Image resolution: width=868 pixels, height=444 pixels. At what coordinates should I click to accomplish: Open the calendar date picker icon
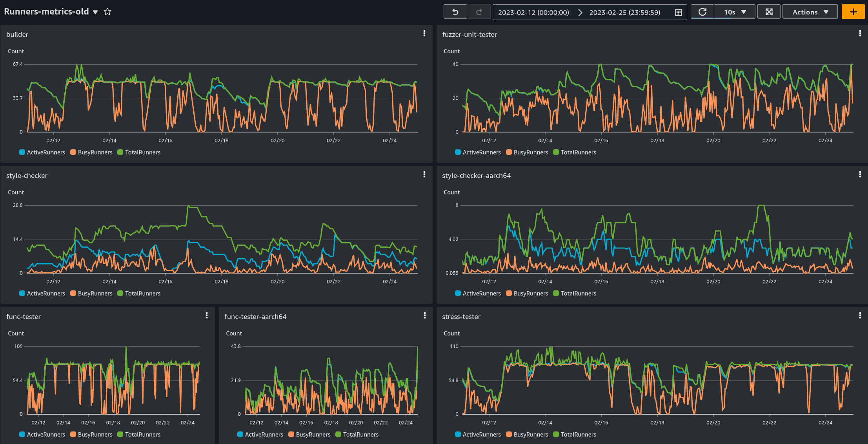coord(678,12)
